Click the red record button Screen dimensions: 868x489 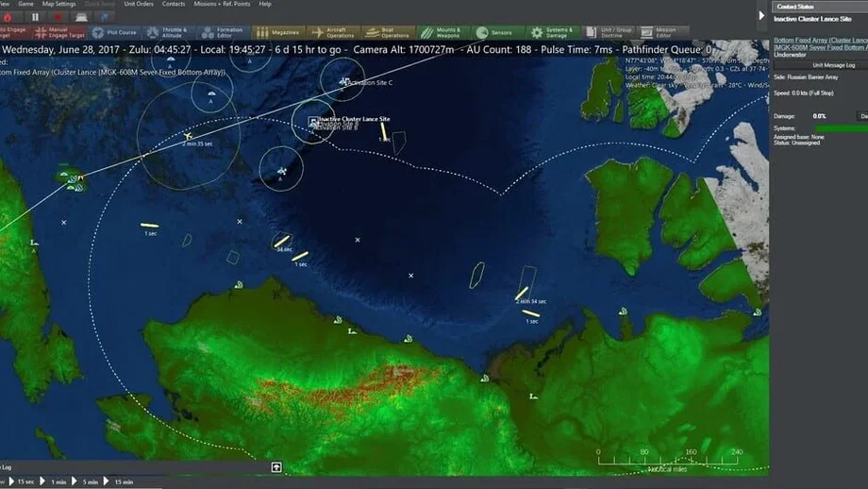pos(58,17)
